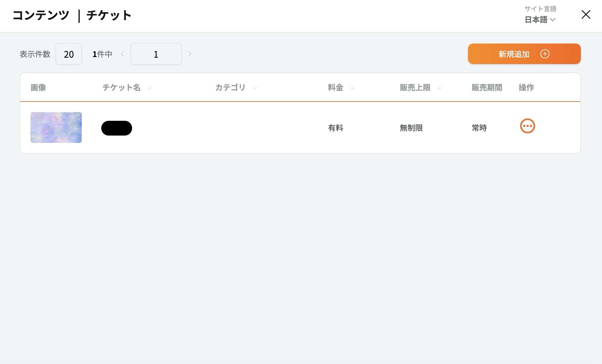Click the 有料 cell in ticket row

335,128
